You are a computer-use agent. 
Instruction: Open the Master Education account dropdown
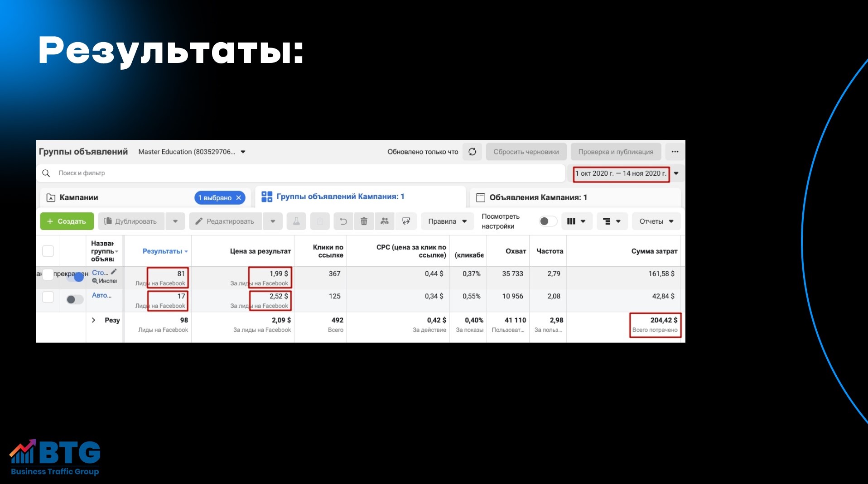(x=243, y=152)
